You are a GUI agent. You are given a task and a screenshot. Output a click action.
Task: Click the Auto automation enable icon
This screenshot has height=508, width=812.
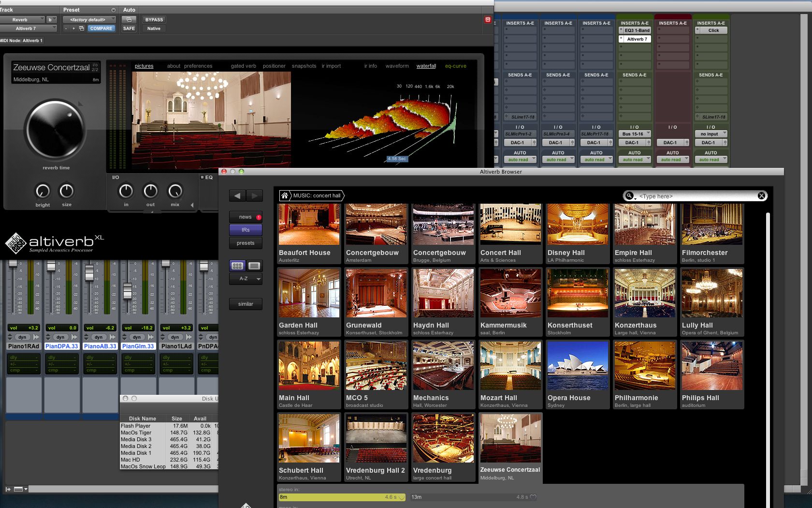point(129,20)
